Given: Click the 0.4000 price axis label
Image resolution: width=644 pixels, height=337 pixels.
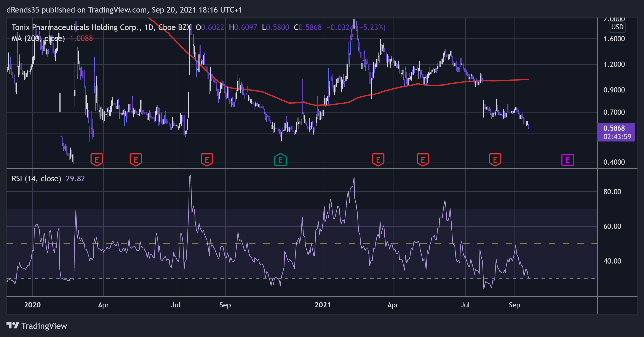Looking at the screenshot, I should 614,162.
